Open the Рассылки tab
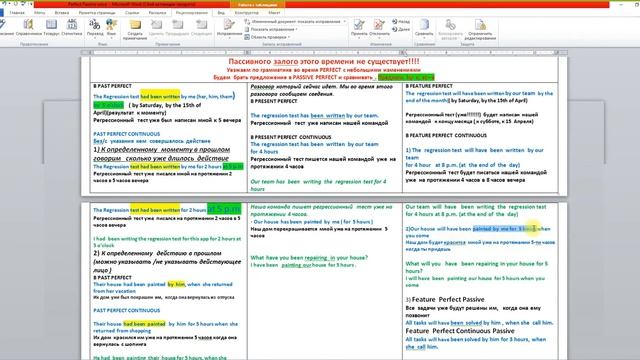The height and width of the screenshot is (360, 640). pyautogui.click(x=157, y=13)
